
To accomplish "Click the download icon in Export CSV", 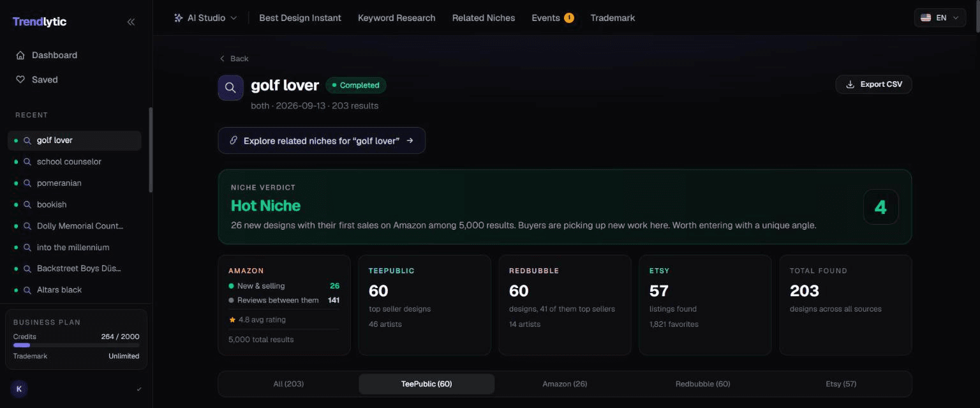I will click(850, 84).
